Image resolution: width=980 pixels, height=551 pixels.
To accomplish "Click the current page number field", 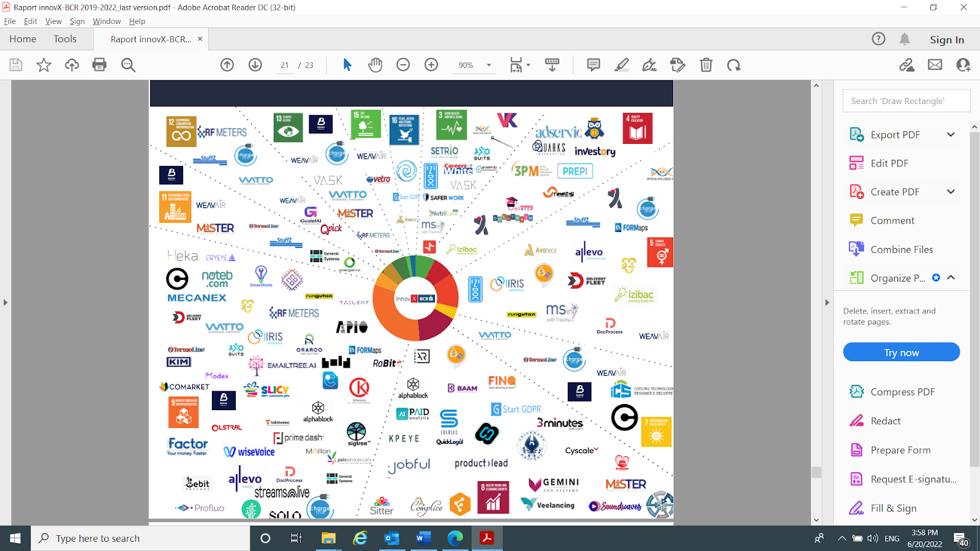I will tap(285, 65).
